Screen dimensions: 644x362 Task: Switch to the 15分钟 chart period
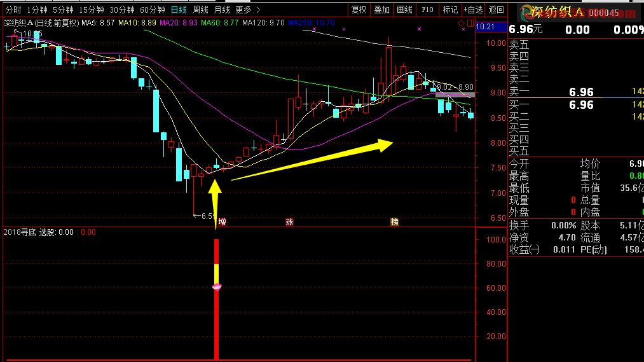click(x=91, y=10)
